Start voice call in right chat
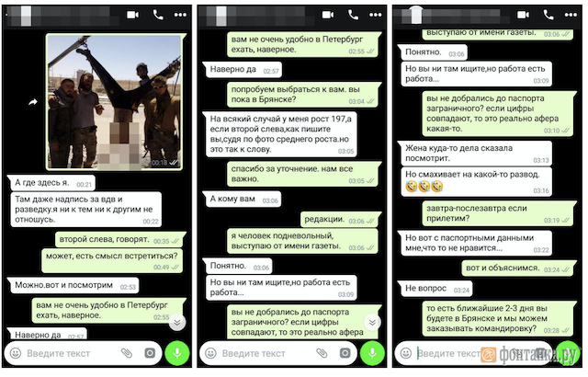This screenshot has height=377, width=588. coord(548,15)
